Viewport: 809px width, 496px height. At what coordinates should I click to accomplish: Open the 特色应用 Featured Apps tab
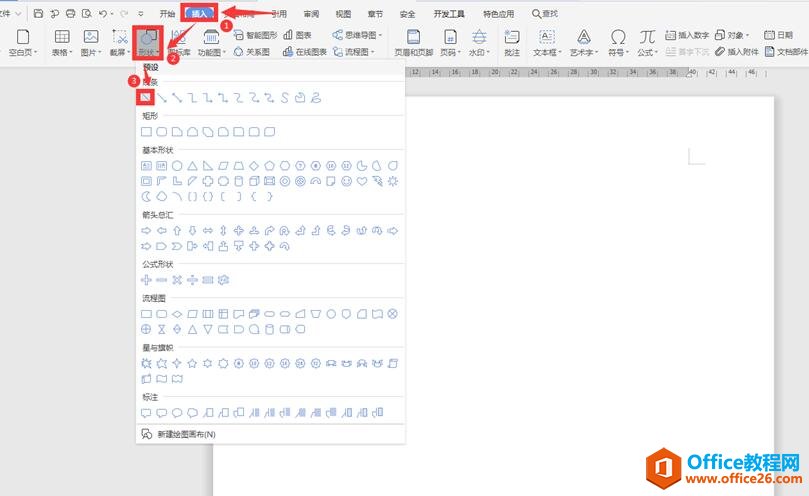(498, 13)
